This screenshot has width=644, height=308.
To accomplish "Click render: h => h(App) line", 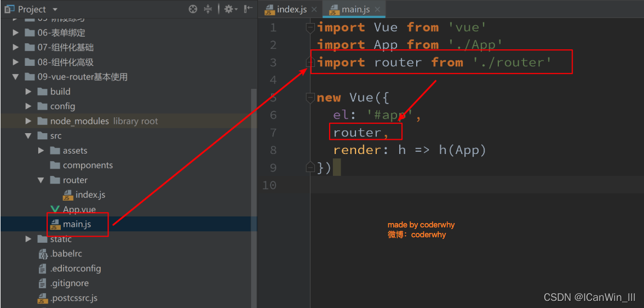I will click(x=410, y=150).
